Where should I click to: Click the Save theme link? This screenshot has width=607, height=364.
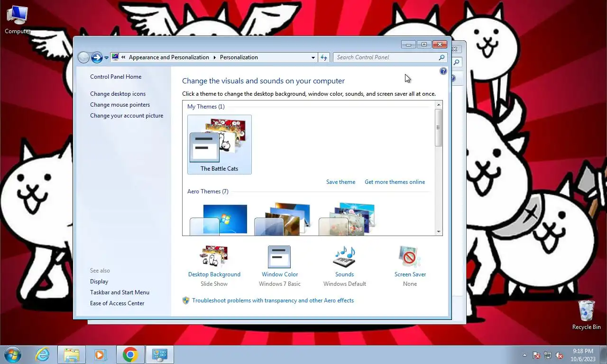pos(340,182)
